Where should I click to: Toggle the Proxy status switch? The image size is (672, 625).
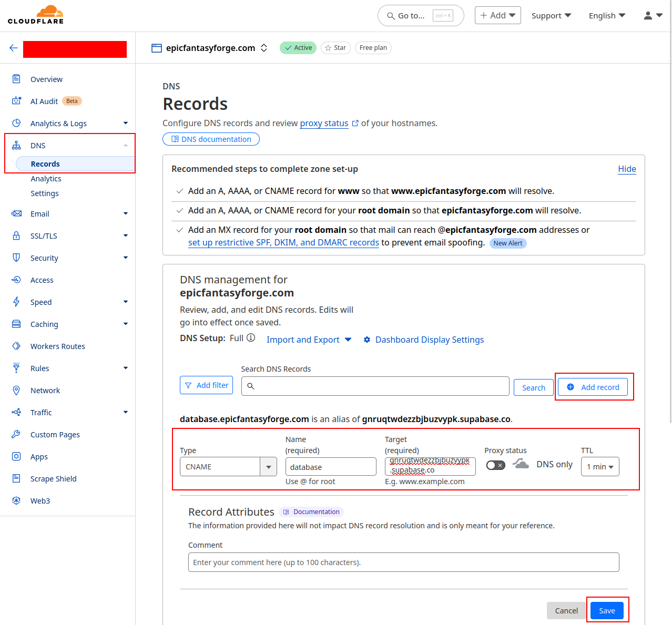(x=495, y=465)
